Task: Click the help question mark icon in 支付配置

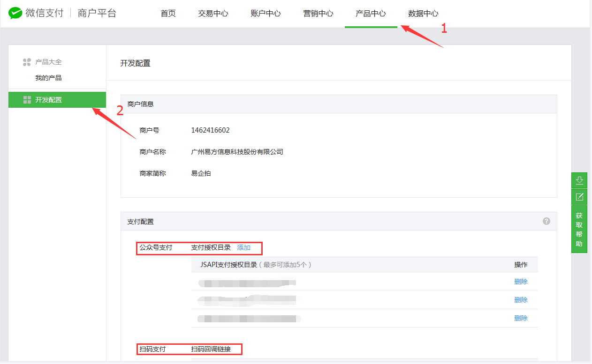Action: pos(546,221)
